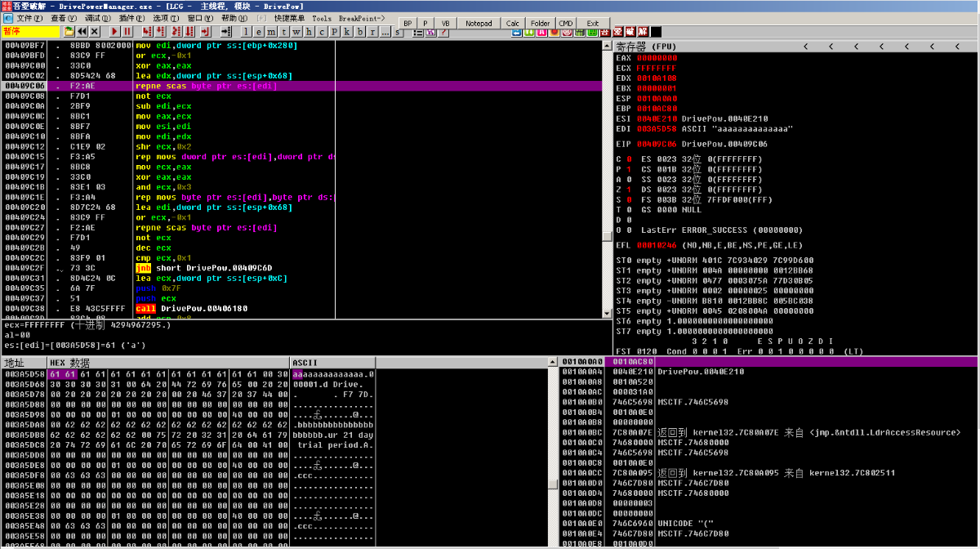Launch Notepad from the floating toolbar

pos(479,23)
